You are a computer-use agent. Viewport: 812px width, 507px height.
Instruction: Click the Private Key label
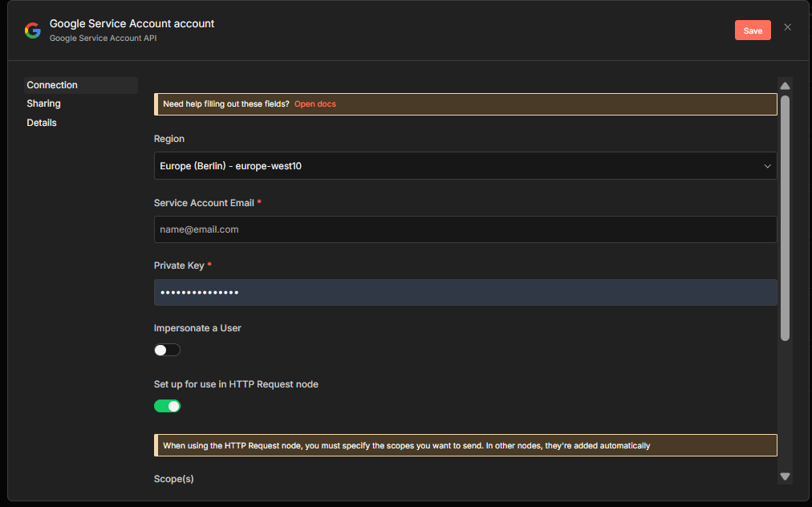179,266
